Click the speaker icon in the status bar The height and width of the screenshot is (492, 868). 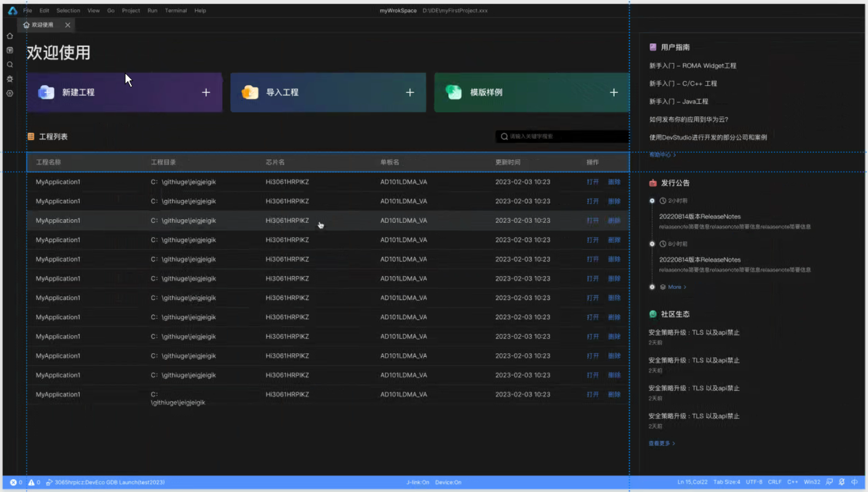(854, 482)
